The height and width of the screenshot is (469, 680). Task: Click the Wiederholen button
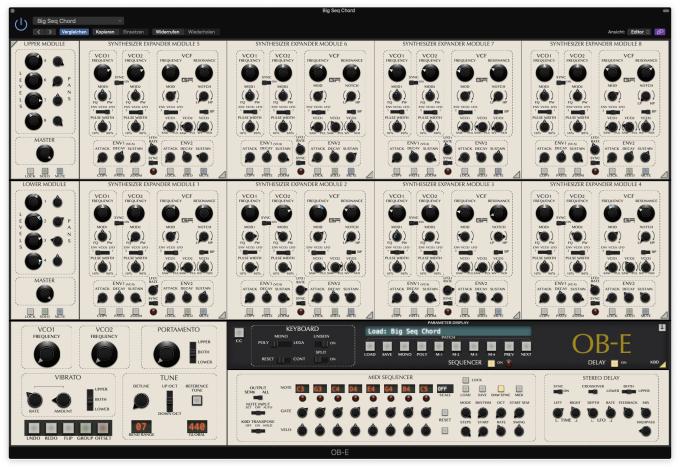tap(201, 32)
